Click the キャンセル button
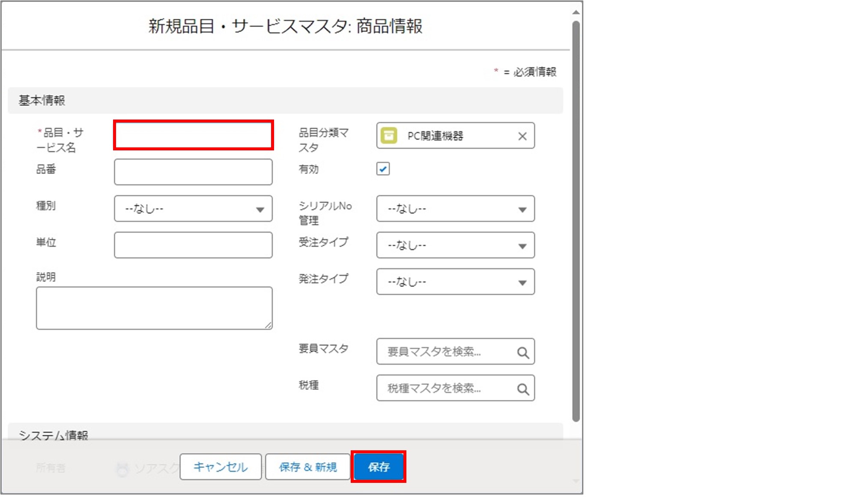The width and height of the screenshot is (868, 497). [221, 467]
